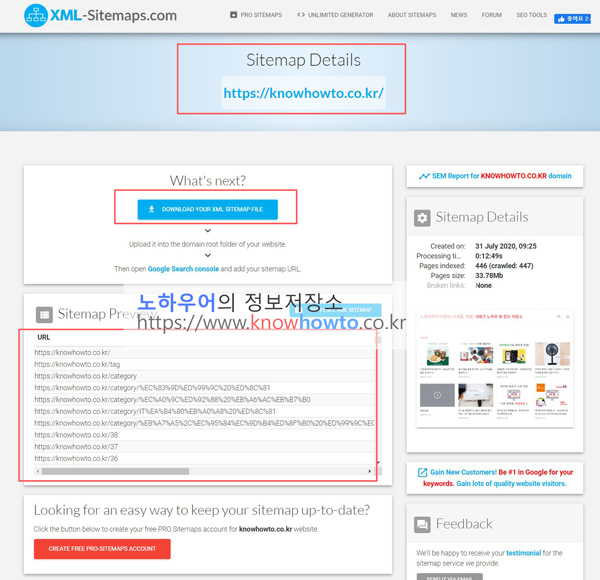Open Gain New Customers ad link
This screenshot has width=600, height=580.
tap(498, 478)
